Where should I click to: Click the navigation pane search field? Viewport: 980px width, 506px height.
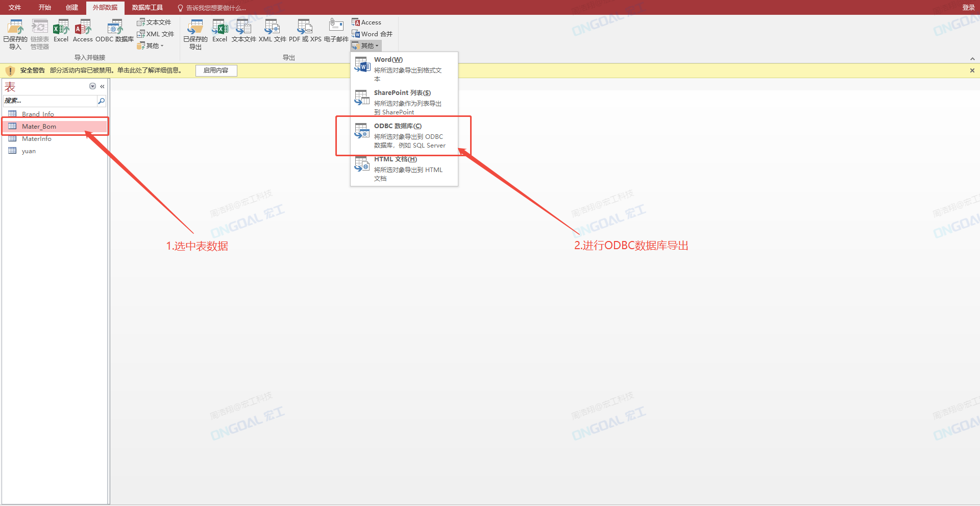click(50, 101)
